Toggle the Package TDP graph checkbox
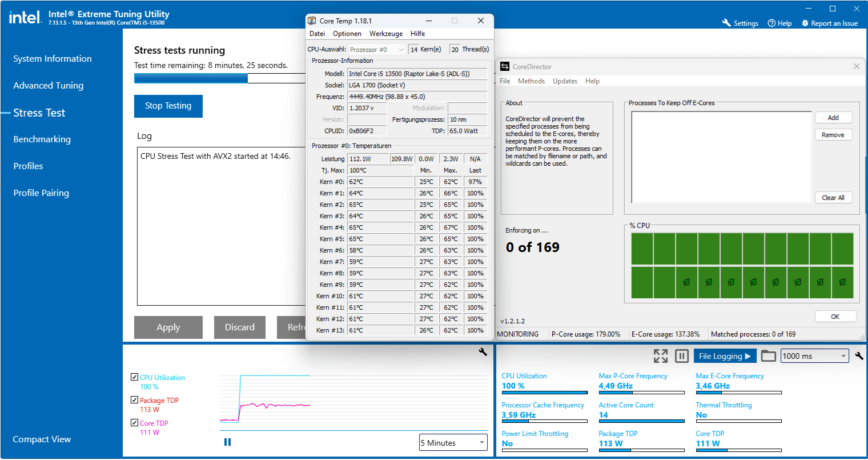 (134, 400)
